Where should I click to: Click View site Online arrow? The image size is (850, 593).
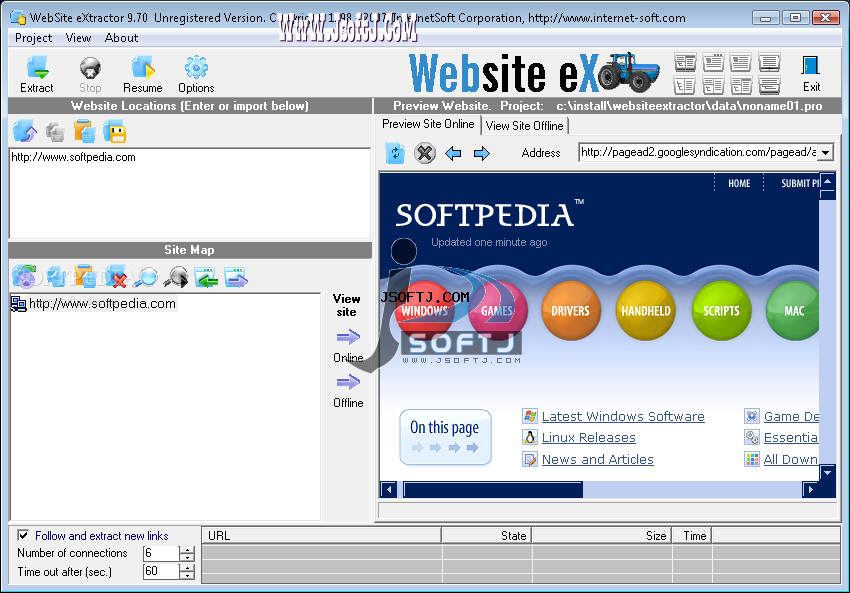tap(348, 338)
